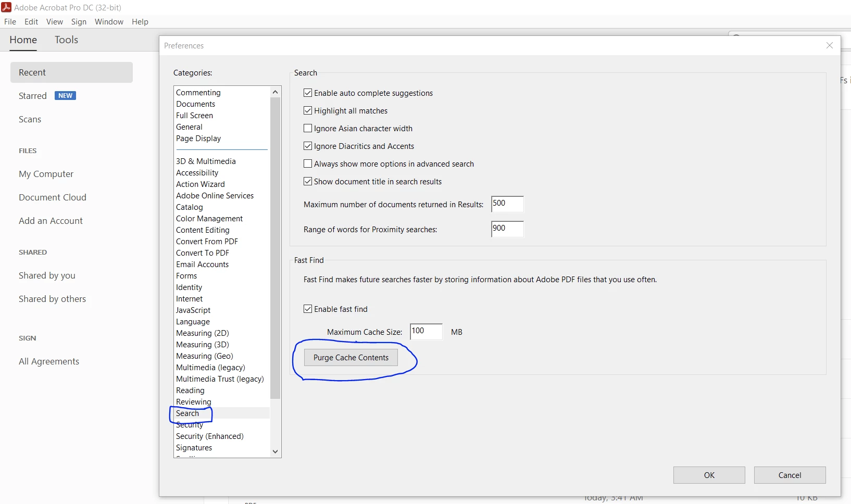Open the Sign menu
The image size is (851, 504).
pos(79,22)
